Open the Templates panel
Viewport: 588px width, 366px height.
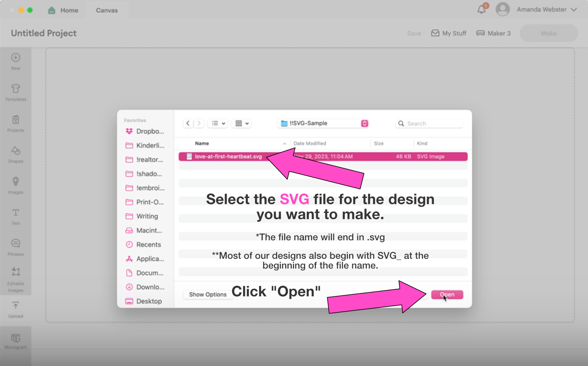[x=16, y=92]
